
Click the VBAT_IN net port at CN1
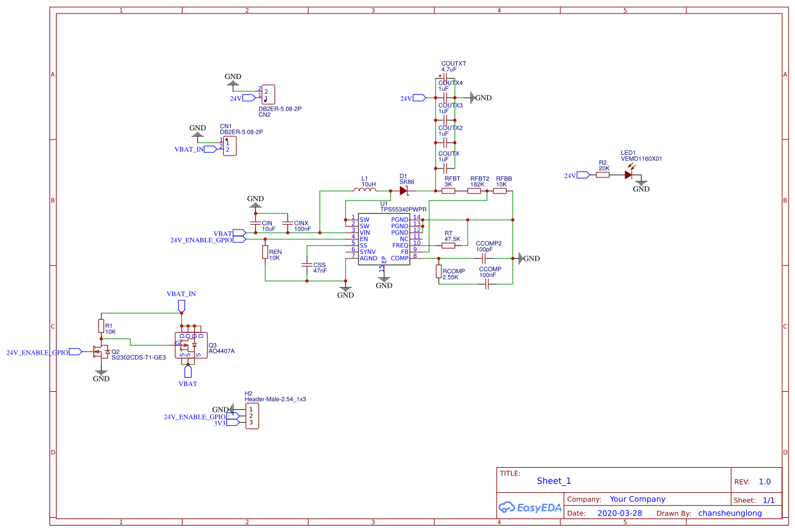point(210,149)
